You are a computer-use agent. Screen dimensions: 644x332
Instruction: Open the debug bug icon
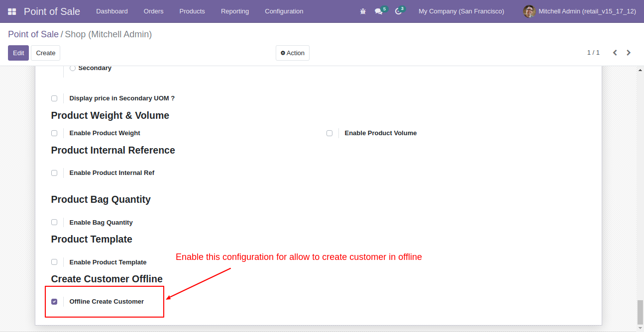(363, 11)
